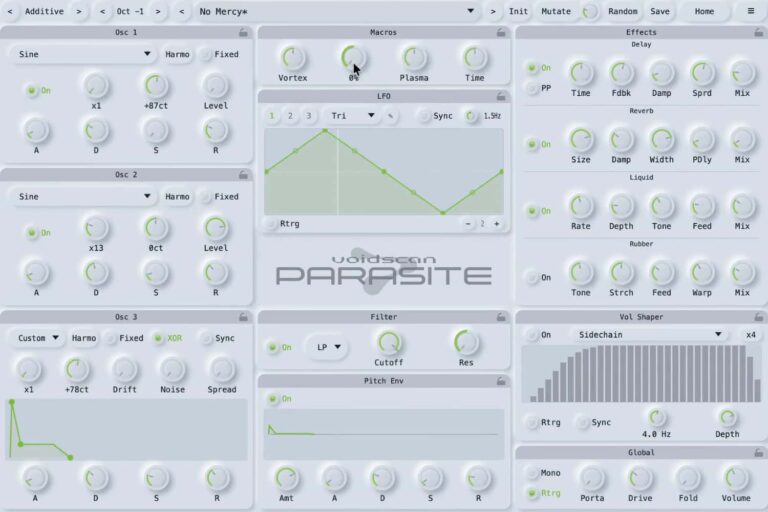Click the Mutate amount knob in top bar
768x512 pixels.
(x=589, y=12)
